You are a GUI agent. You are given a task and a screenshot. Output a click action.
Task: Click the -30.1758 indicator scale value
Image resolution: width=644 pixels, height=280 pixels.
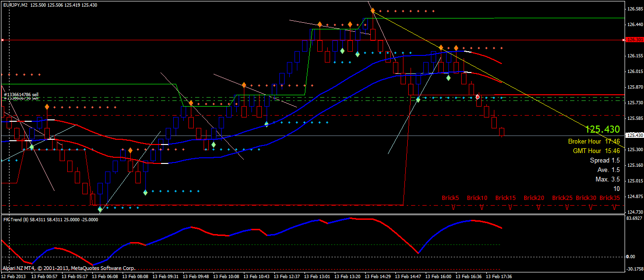click(635, 269)
